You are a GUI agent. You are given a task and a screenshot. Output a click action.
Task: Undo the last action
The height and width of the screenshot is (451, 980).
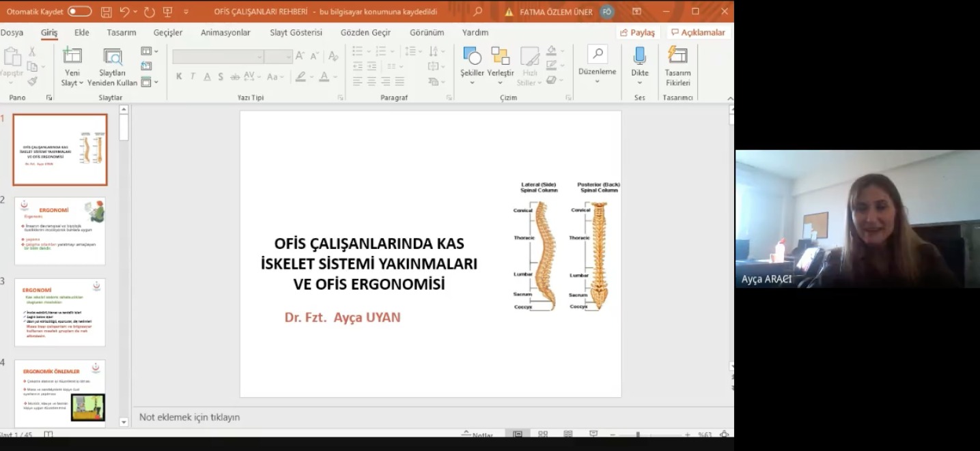click(124, 12)
